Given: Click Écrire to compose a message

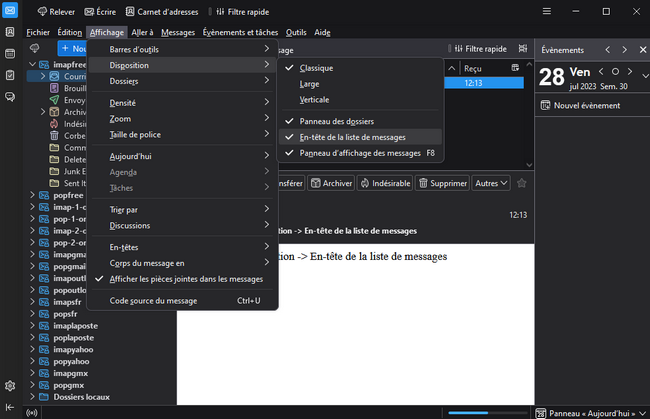Looking at the screenshot, I should click(100, 12).
